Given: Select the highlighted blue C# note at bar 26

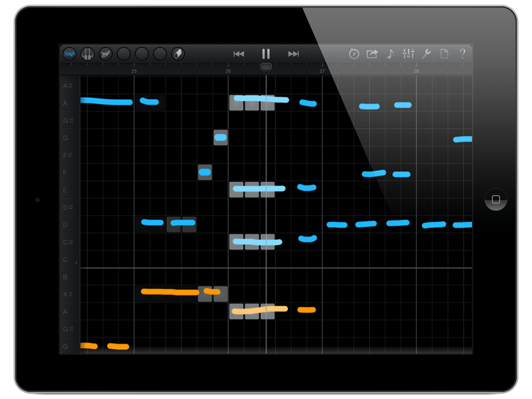Looking at the screenshot, I should point(258,242).
